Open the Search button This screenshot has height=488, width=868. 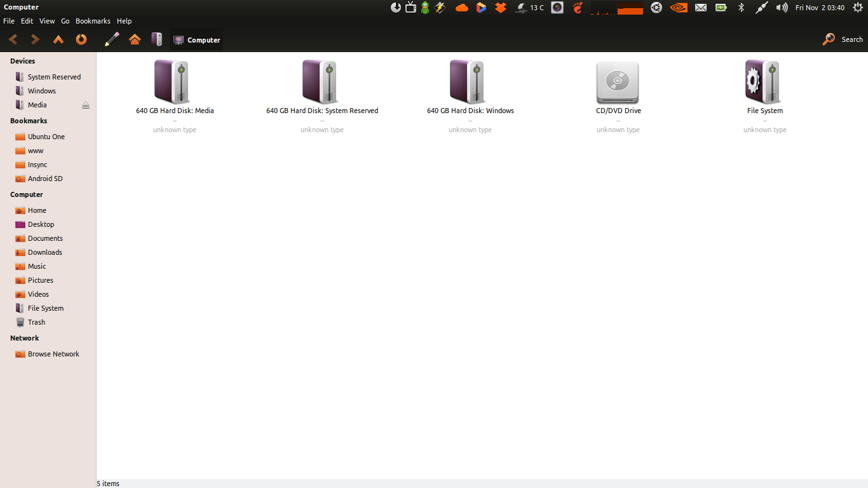pyautogui.click(x=843, y=39)
